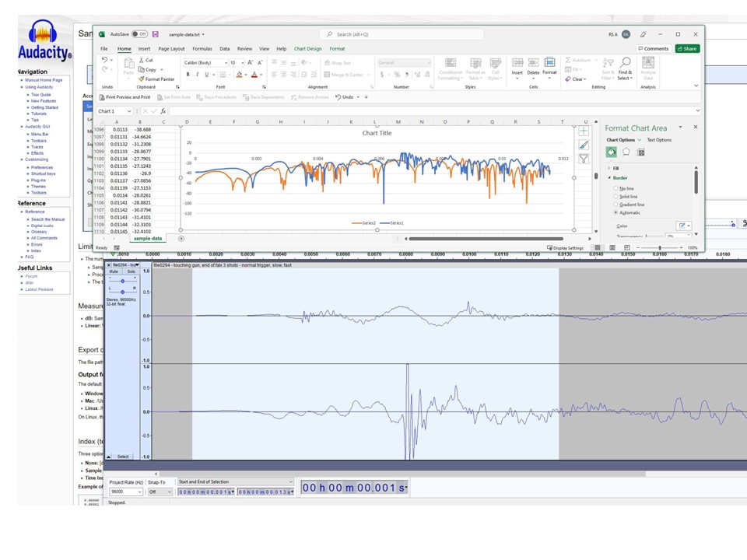Screen dimensions: 747x560
Task: Switch to Page Layout view icon in status bar
Action: (612, 247)
